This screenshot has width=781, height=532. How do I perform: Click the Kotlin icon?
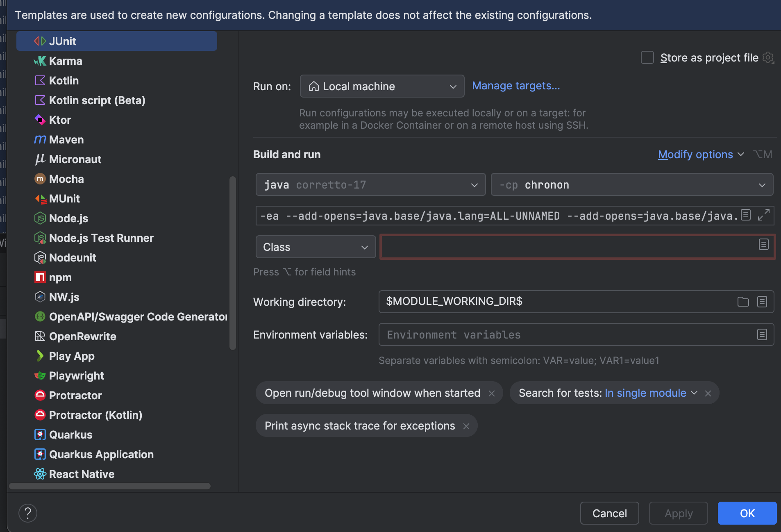click(40, 80)
